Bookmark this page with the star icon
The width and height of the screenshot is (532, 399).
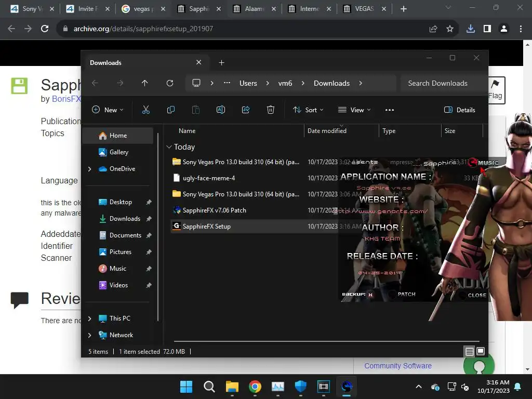coord(450,29)
